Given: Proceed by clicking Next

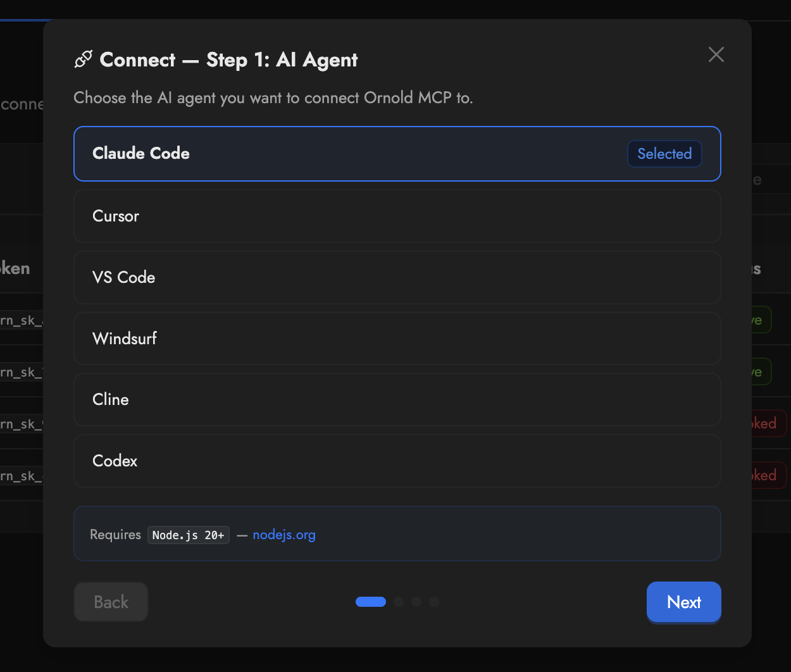Looking at the screenshot, I should (684, 602).
